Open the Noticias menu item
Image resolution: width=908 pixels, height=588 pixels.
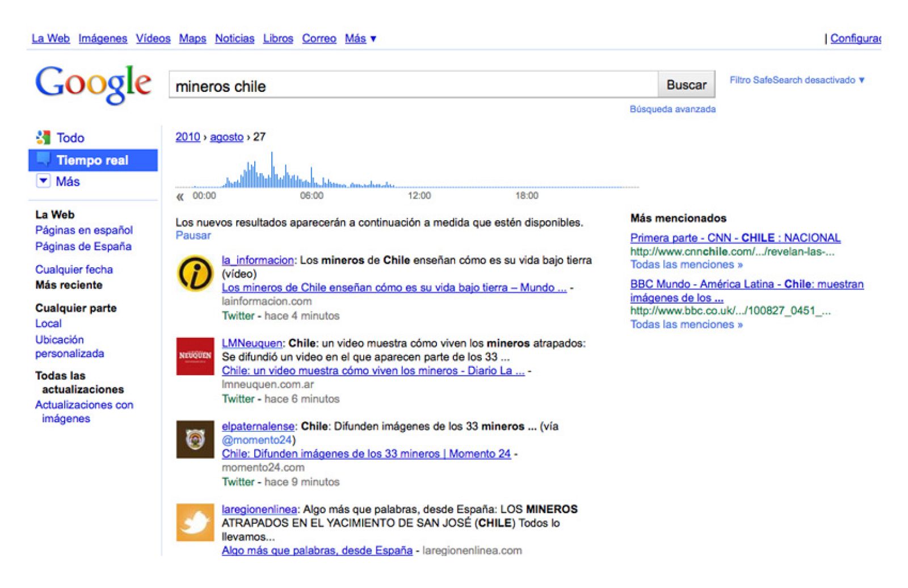[x=234, y=39]
